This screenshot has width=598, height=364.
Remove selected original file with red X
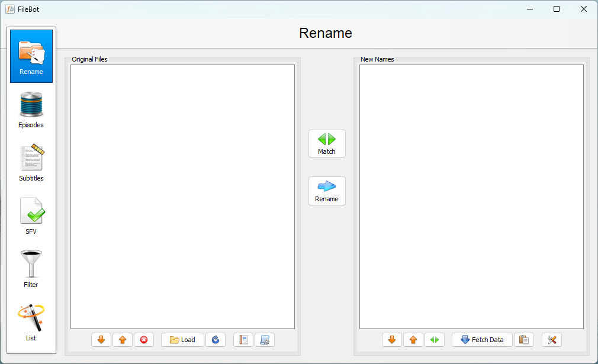click(144, 340)
